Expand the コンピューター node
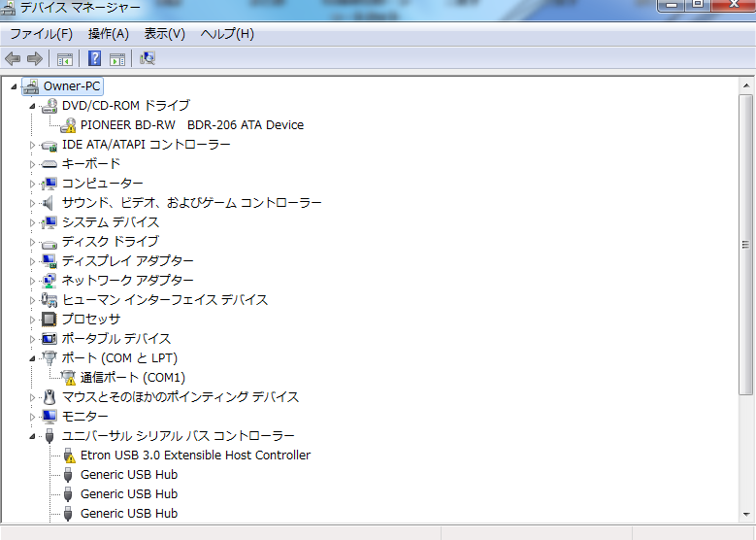Viewport: 756px width, 540px height. (32, 184)
